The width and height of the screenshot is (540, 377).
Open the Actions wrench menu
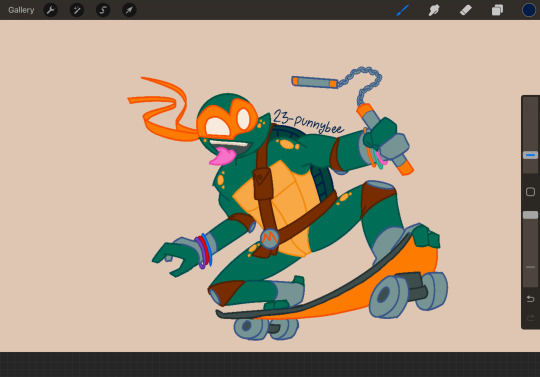click(x=51, y=10)
